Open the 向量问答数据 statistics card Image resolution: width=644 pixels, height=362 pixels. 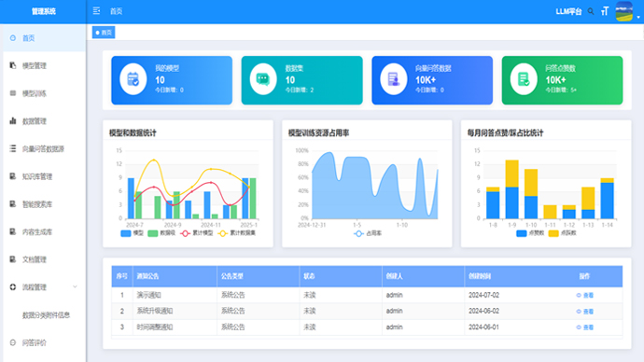pos(432,80)
